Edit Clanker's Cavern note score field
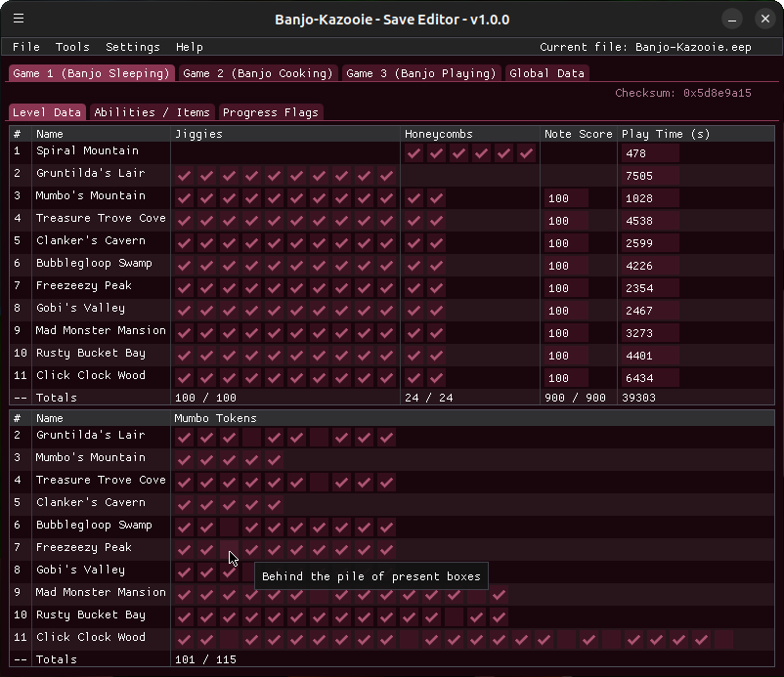Image resolution: width=784 pixels, height=677 pixels. tap(566, 243)
